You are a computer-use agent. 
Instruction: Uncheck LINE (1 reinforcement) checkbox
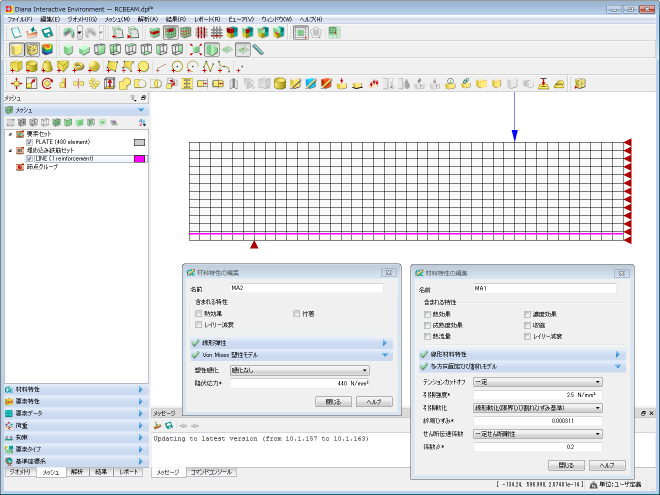(x=29, y=158)
